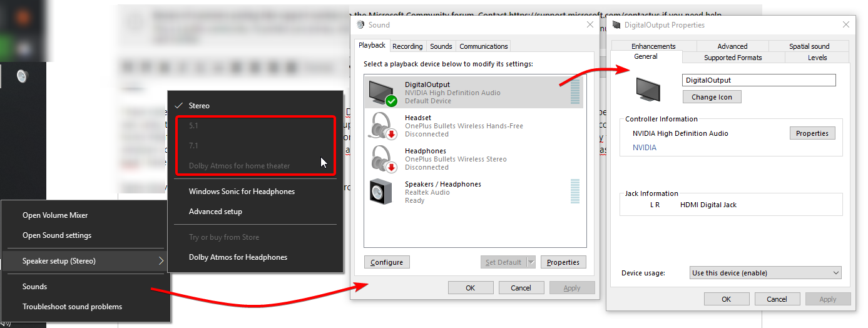Click the speaker icon in Sound title bar

[360, 25]
